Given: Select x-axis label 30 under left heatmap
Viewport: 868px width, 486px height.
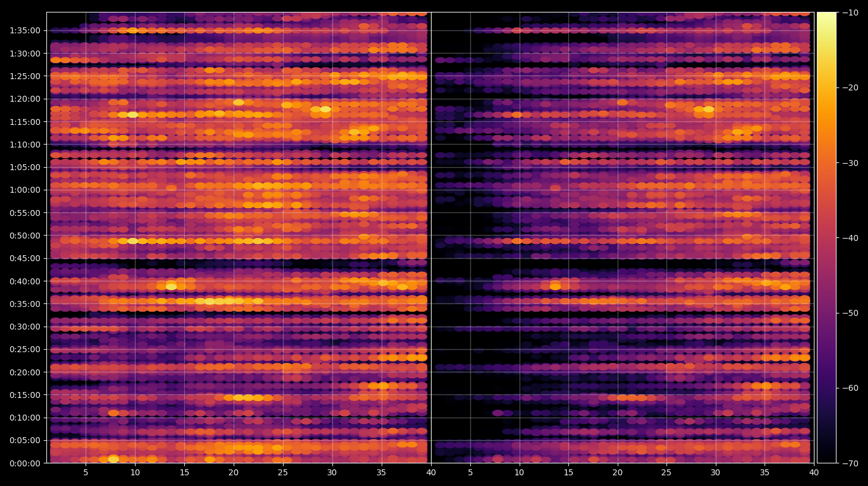Looking at the screenshot, I should (332, 473).
